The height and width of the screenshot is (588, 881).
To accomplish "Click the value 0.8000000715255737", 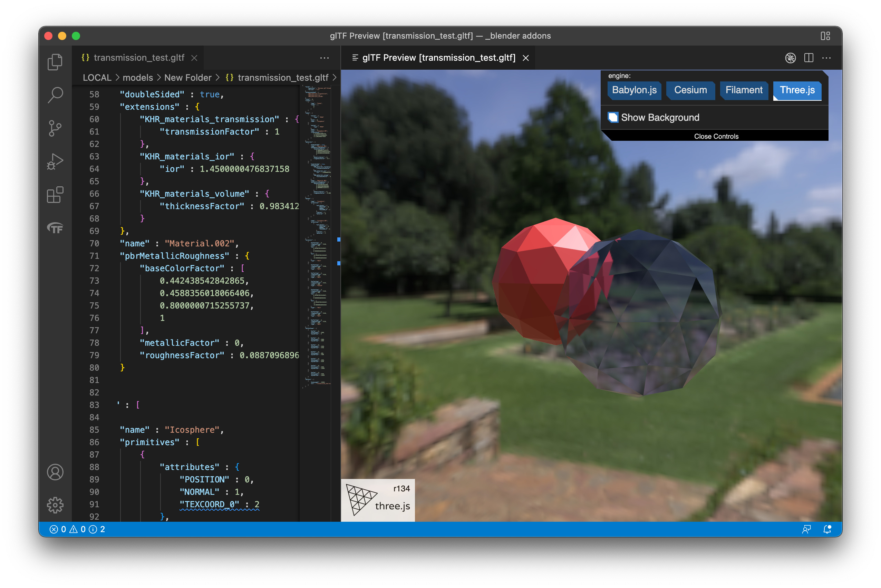I will pyautogui.click(x=204, y=306).
